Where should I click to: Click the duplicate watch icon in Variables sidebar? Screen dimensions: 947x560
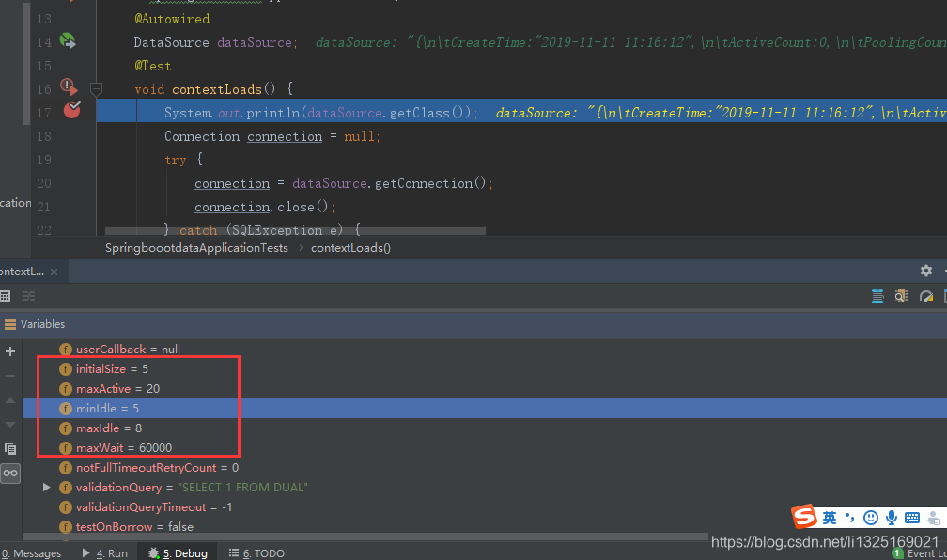(10, 449)
